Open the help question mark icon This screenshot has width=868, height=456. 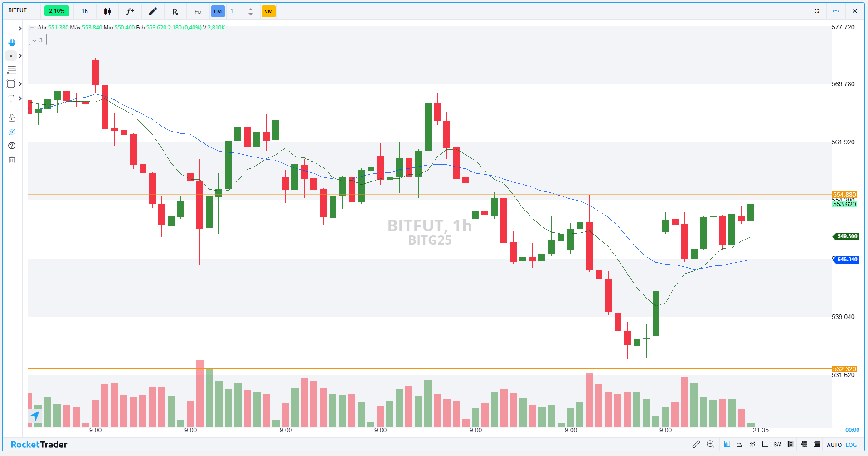(12, 146)
